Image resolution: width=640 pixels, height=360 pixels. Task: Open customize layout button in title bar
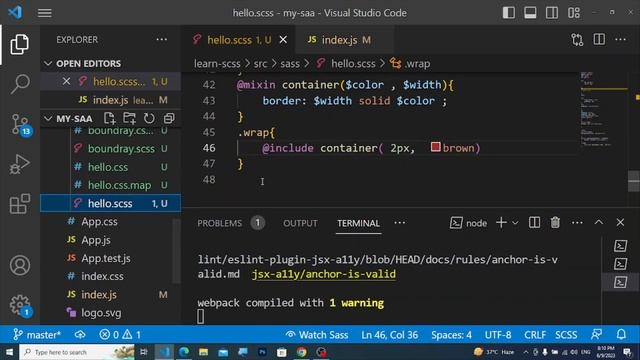[x=573, y=13]
